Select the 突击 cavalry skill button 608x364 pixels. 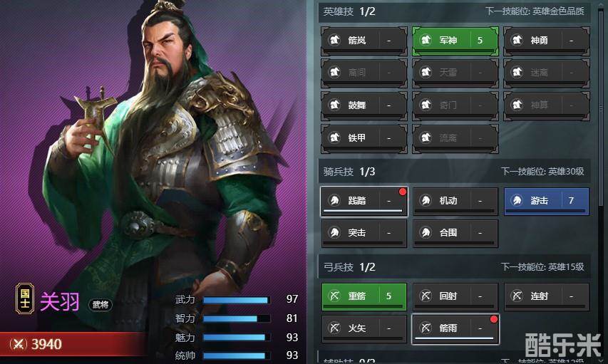click(364, 233)
